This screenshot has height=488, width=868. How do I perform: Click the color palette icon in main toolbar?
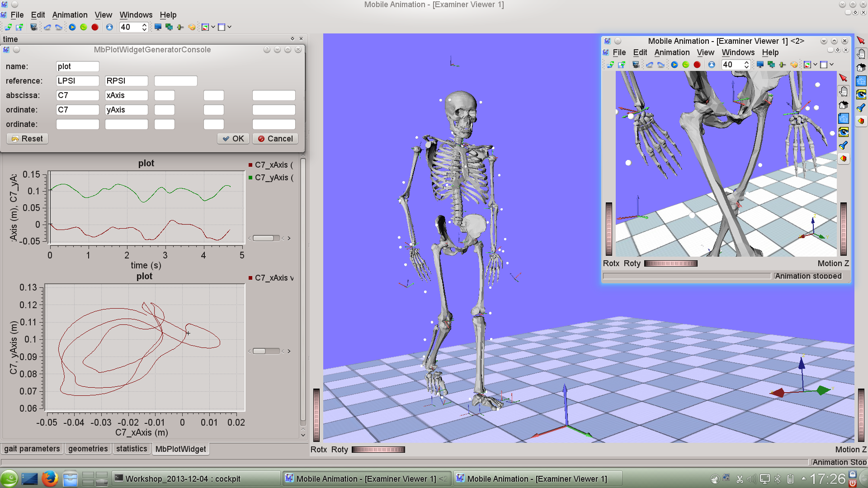pos(192,27)
